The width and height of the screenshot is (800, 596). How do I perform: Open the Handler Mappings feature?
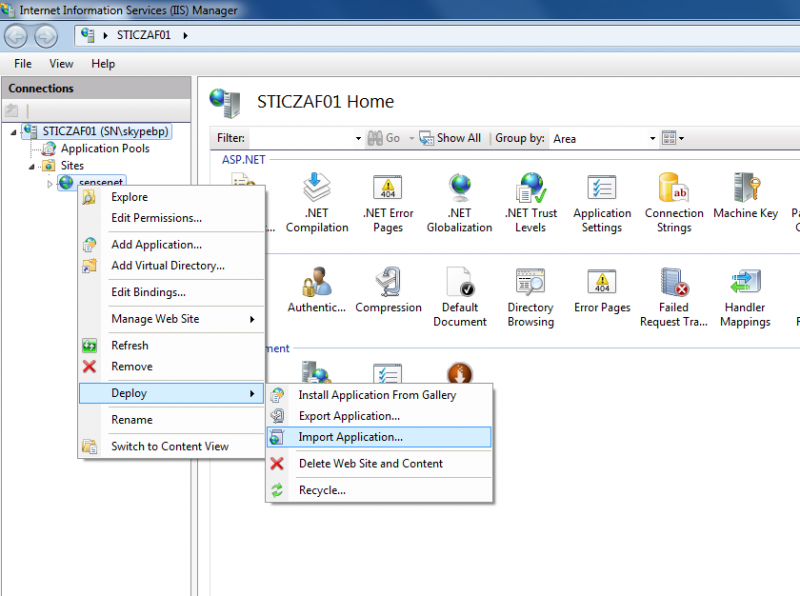click(745, 297)
